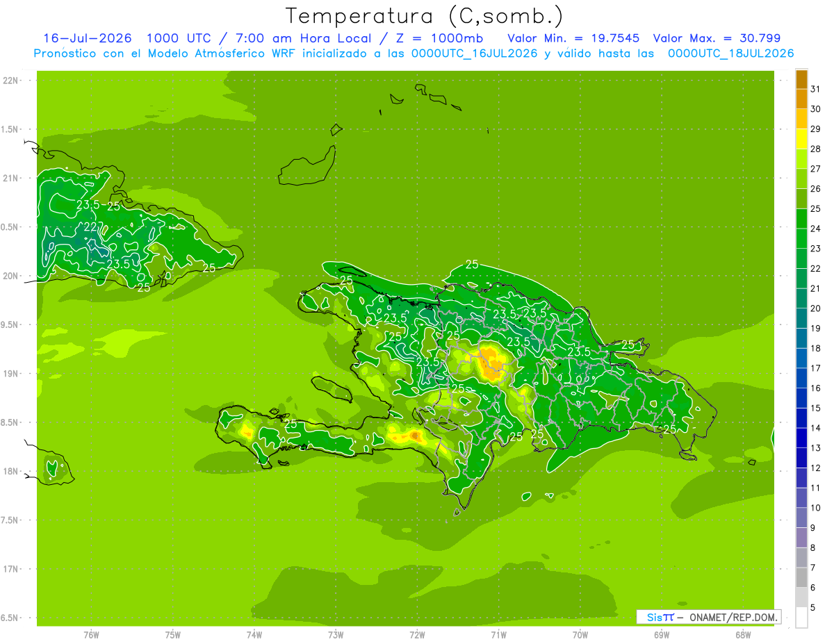Click the SisTT ONAMET/REP.DOM. credit label
Viewport: 834px width, 644px height.
point(709,617)
